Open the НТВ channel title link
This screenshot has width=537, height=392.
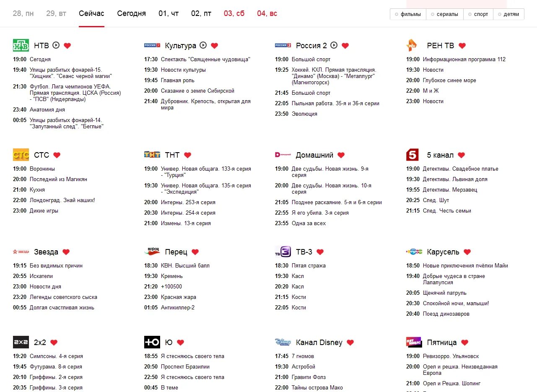click(42, 46)
